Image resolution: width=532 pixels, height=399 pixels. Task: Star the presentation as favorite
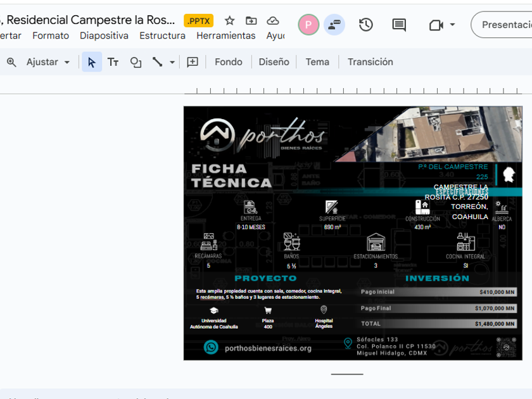coord(230,21)
